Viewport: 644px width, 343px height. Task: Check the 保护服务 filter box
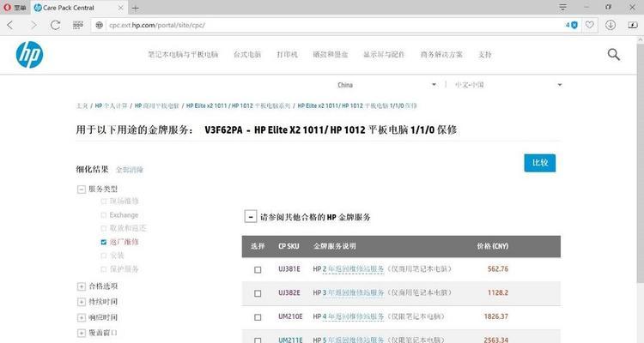point(104,269)
